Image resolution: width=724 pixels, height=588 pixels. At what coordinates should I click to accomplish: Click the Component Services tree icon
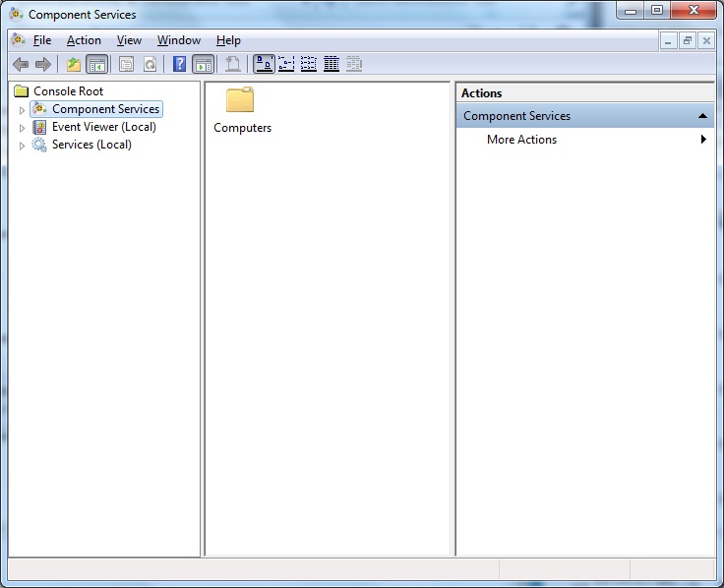pyautogui.click(x=39, y=109)
